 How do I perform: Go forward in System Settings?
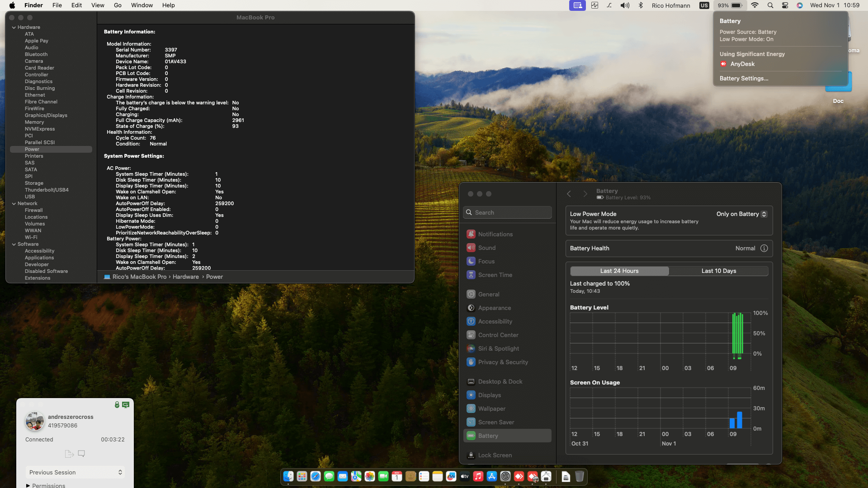[x=585, y=194]
